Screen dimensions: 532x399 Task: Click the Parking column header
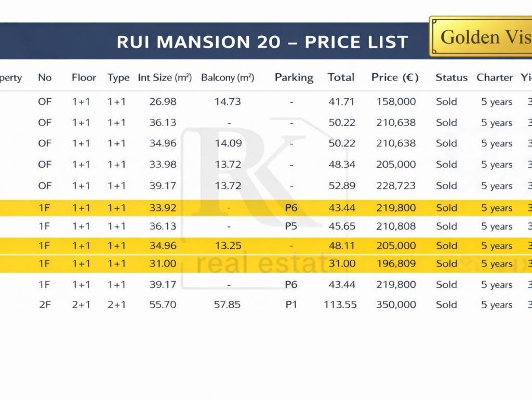click(x=294, y=77)
